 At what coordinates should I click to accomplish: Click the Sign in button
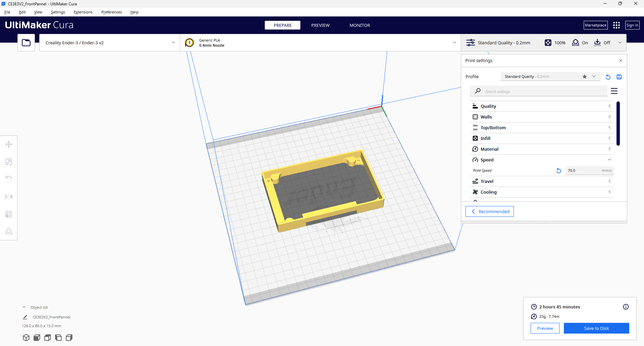click(x=632, y=25)
